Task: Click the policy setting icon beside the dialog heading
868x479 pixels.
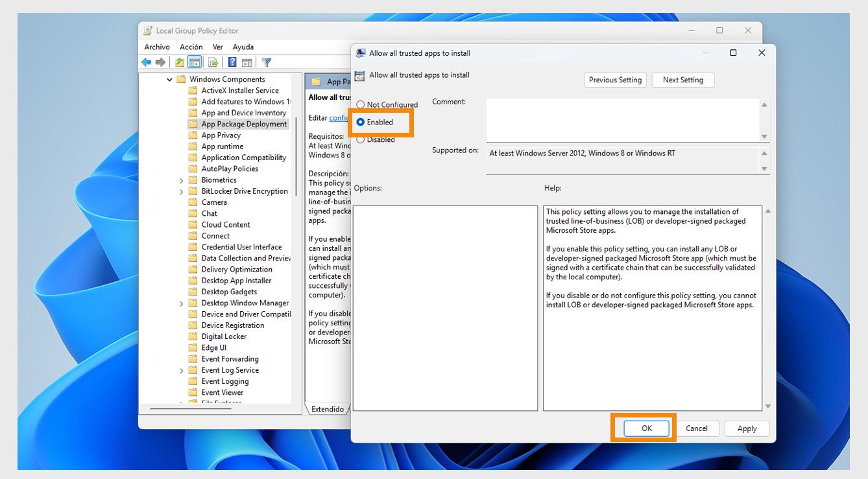Action: click(360, 75)
